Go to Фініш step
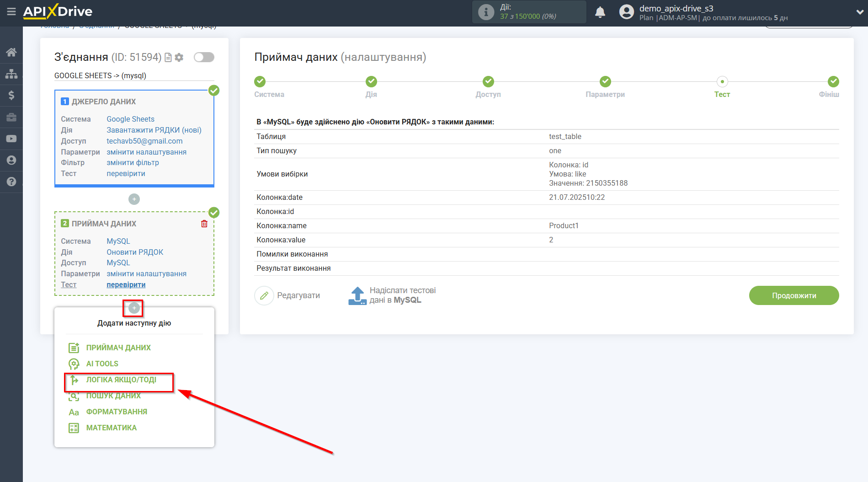This screenshot has height=482, width=868. click(833, 81)
